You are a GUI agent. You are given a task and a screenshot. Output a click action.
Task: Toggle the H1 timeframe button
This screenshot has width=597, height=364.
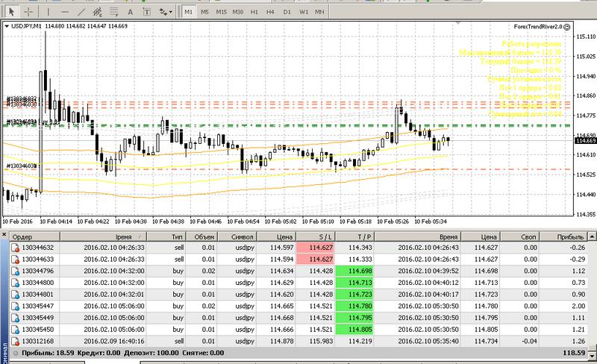tap(255, 12)
